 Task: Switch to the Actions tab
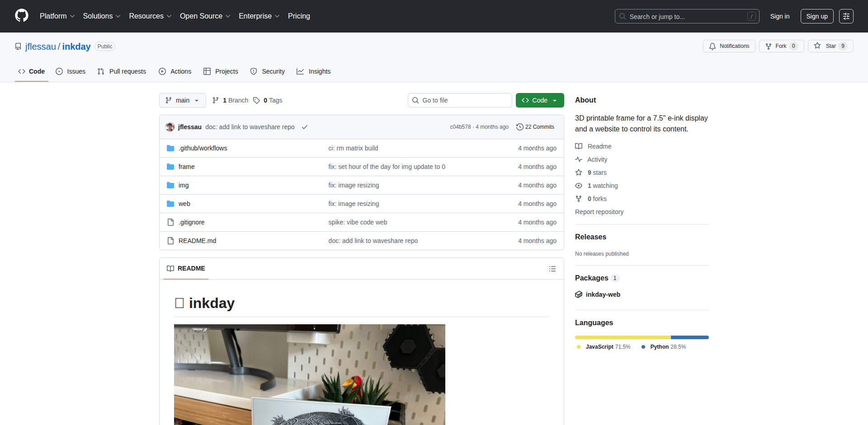coord(175,71)
